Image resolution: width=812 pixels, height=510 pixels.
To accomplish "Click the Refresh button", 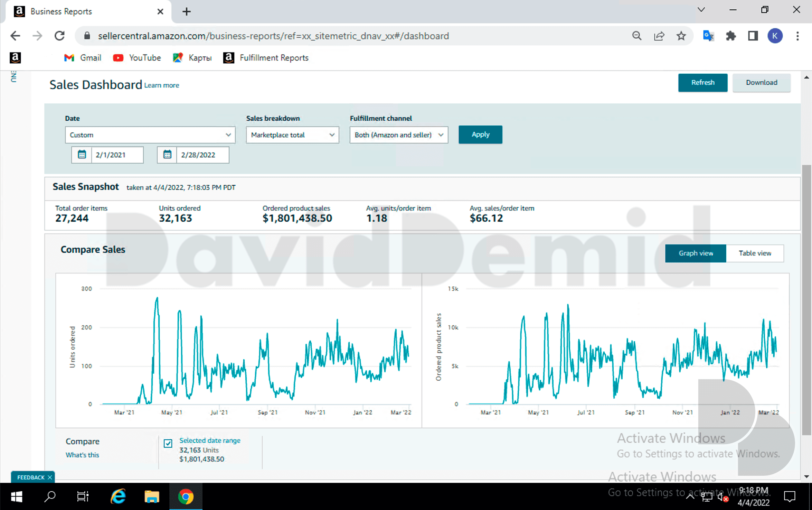I will (x=702, y=83).
